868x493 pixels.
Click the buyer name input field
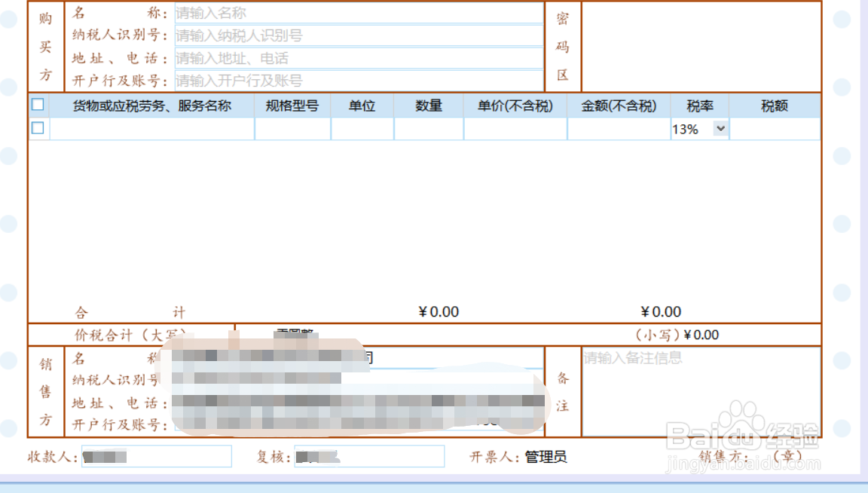pos(359,13)
